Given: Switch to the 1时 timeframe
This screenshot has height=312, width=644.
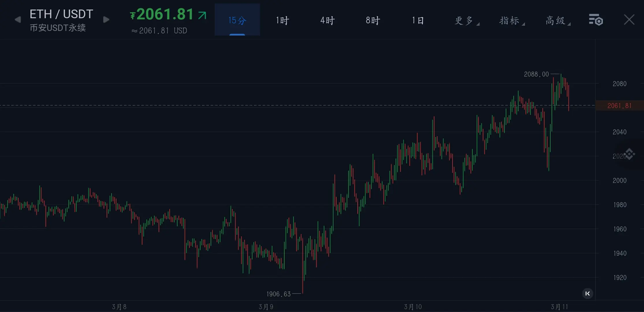Looking at the screenshot, I should [x=282, y=20].
